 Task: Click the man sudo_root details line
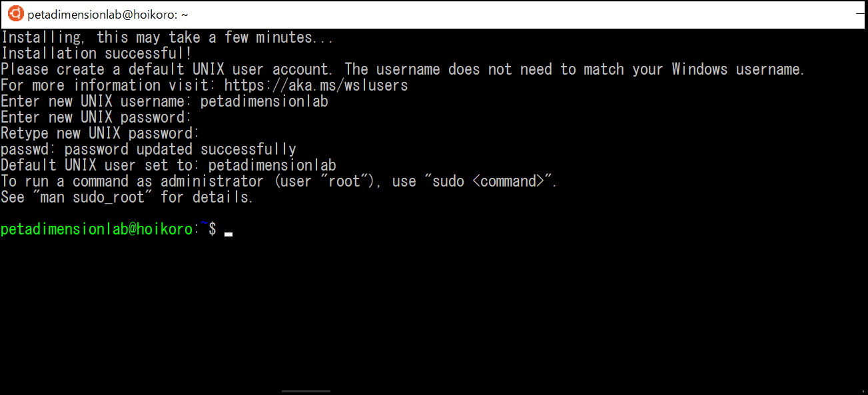127,197
